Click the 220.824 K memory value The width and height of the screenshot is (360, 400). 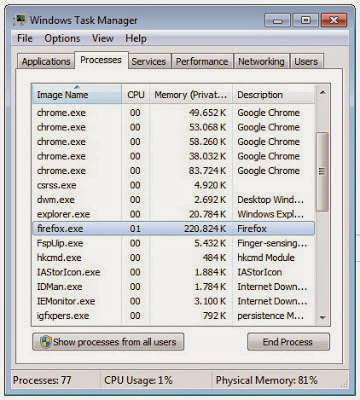tap(205, 229)
